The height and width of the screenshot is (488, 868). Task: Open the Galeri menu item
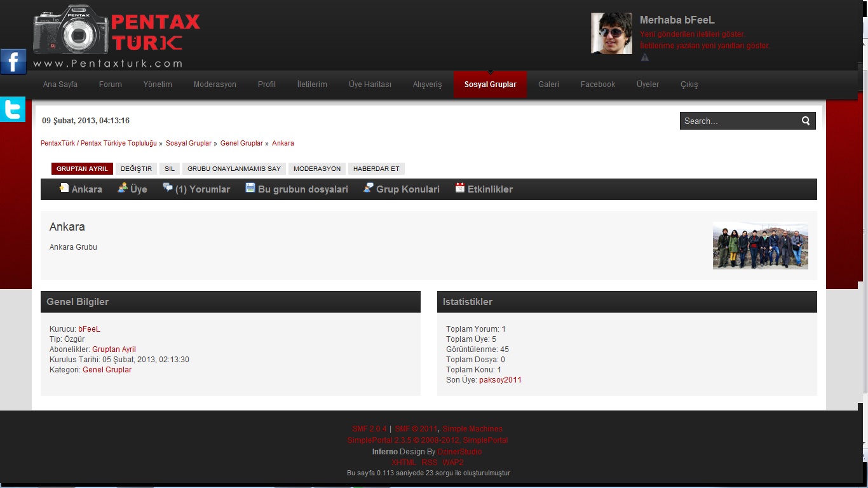pos(548,85)
